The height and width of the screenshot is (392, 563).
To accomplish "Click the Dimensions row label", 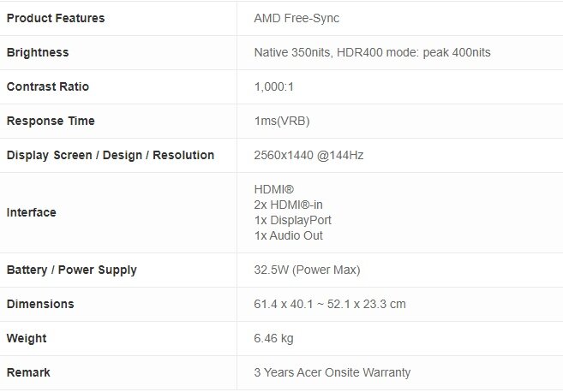I will coord(40,304).
